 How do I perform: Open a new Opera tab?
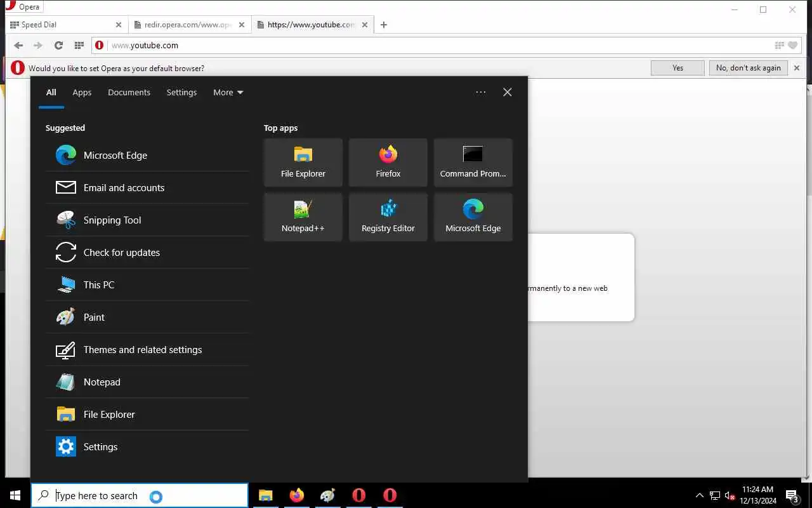pyautogui.click(x=384, y=25)
